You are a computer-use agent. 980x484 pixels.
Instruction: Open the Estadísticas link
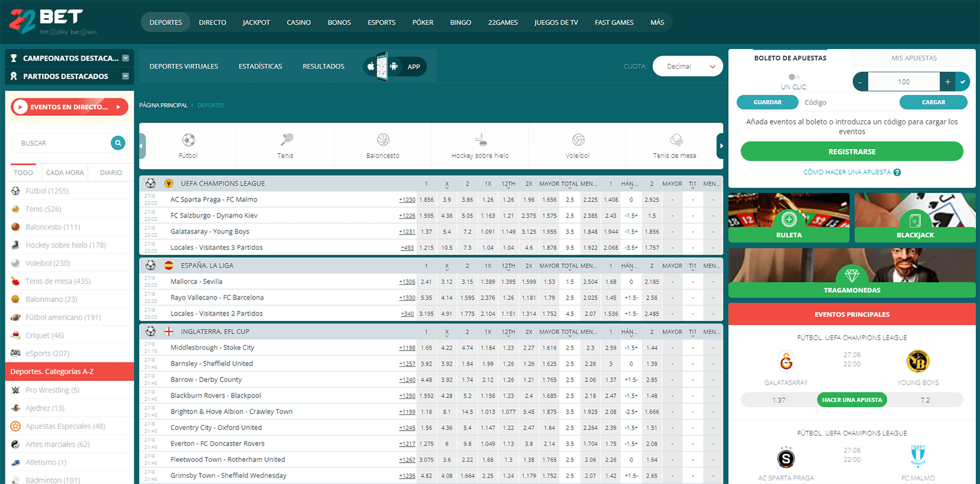click(260, 66)
